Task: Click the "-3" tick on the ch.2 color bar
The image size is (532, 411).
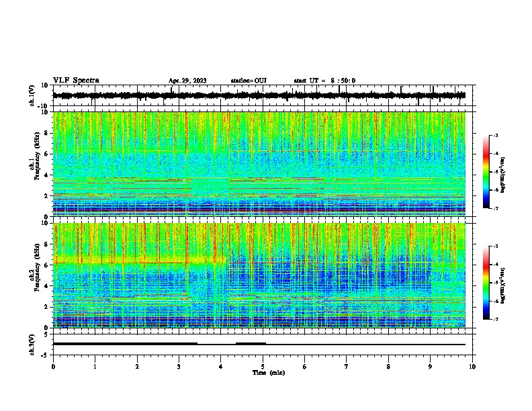Action: click(x=496, y=246)
